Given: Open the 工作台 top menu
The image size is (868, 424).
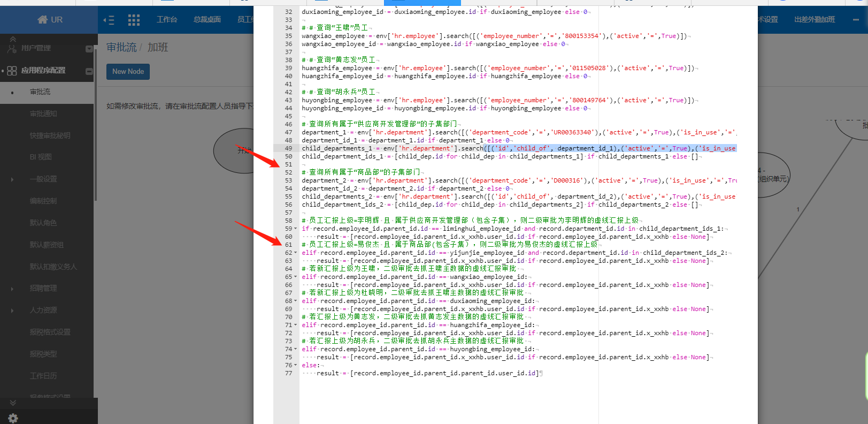Looking at the screenshot, I should [166, 20].
